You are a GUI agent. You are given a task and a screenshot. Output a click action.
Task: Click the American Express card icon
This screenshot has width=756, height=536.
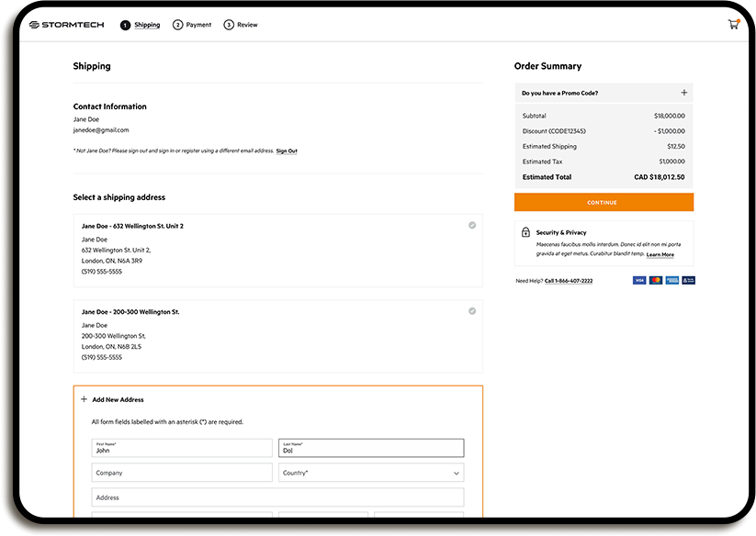[x=672, y=280]
